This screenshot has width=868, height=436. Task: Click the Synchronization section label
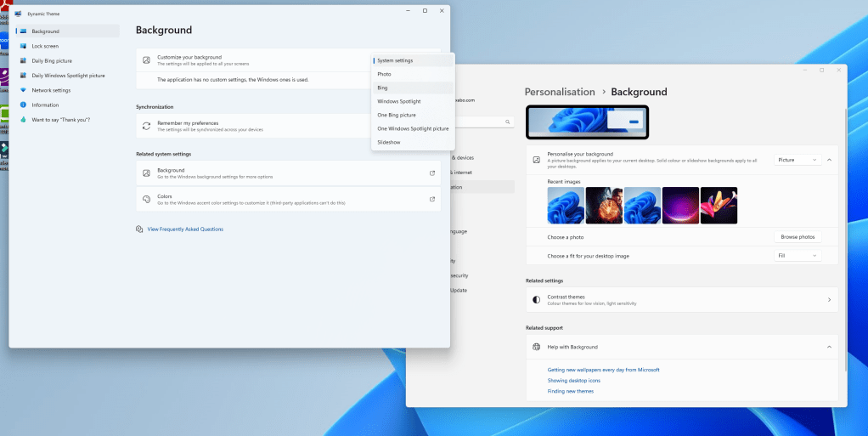pyautogui.click(x=155, y=107)
